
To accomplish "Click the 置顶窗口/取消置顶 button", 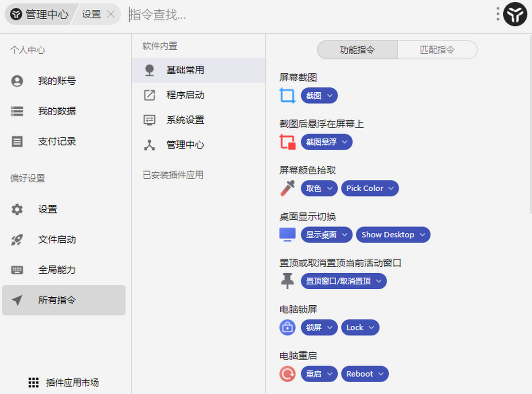I will 344,281.
